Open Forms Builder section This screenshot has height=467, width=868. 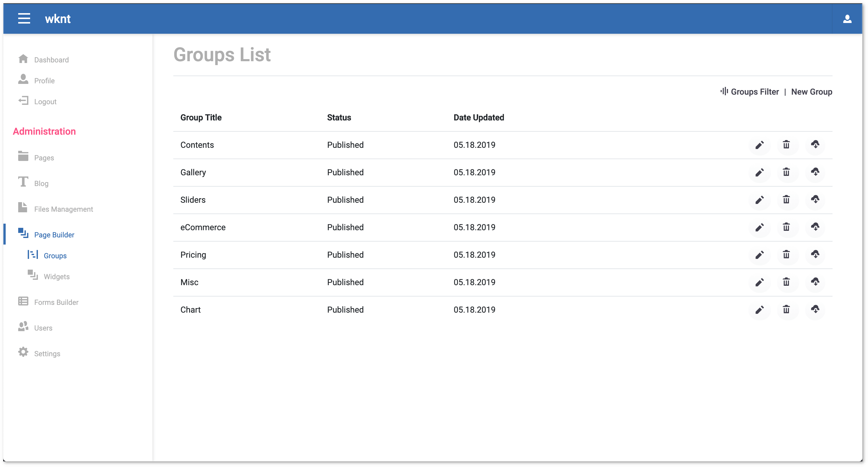tap(48, 302)
